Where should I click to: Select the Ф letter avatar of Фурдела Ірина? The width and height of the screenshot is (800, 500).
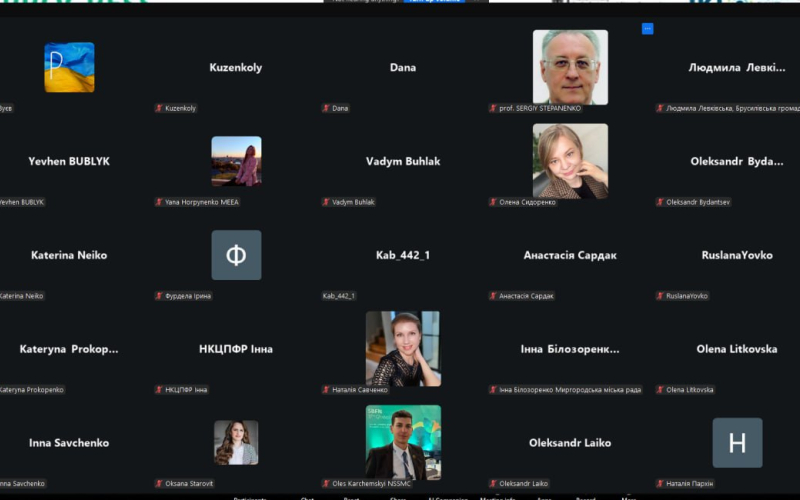pyautogui.click(x=236, y=255)
